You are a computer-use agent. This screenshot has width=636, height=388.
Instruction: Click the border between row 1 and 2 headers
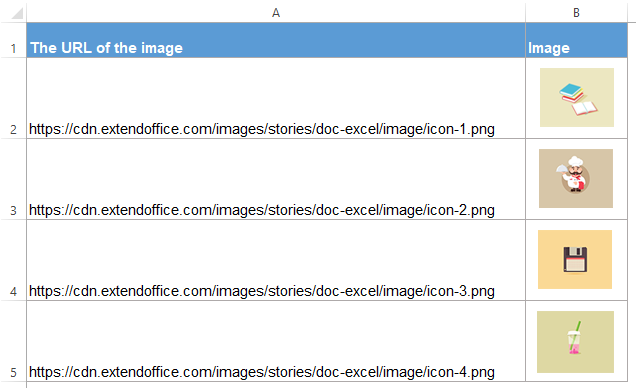click(13, 58)
